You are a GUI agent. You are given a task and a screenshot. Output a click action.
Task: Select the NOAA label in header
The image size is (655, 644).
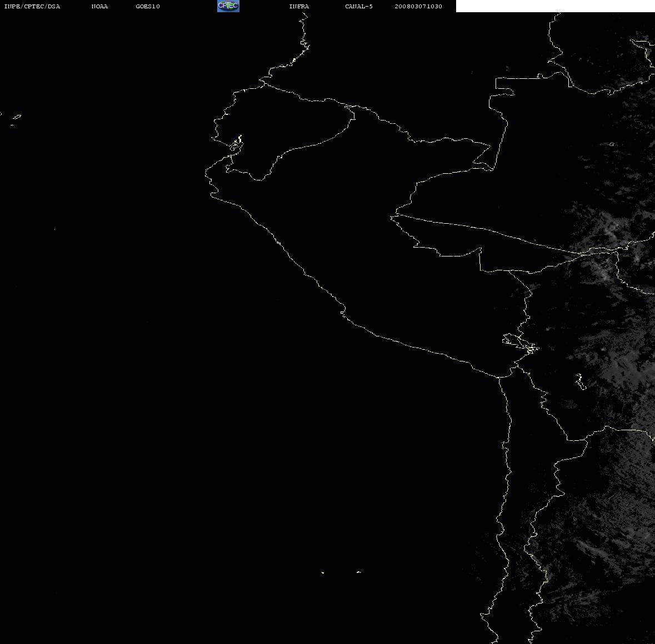99,6
